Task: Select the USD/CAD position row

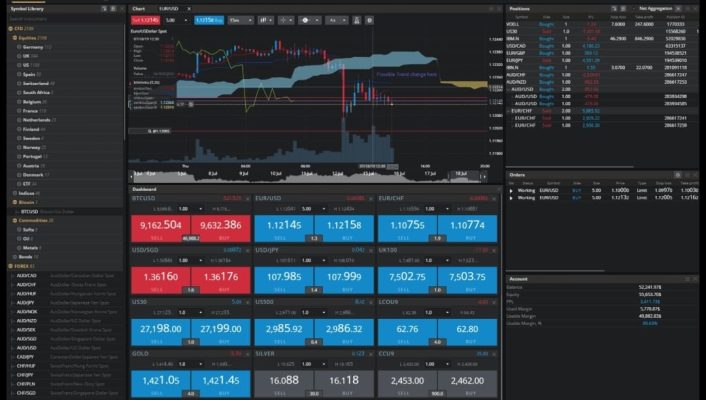Action: pyautogui.click(x=602, y=46)
